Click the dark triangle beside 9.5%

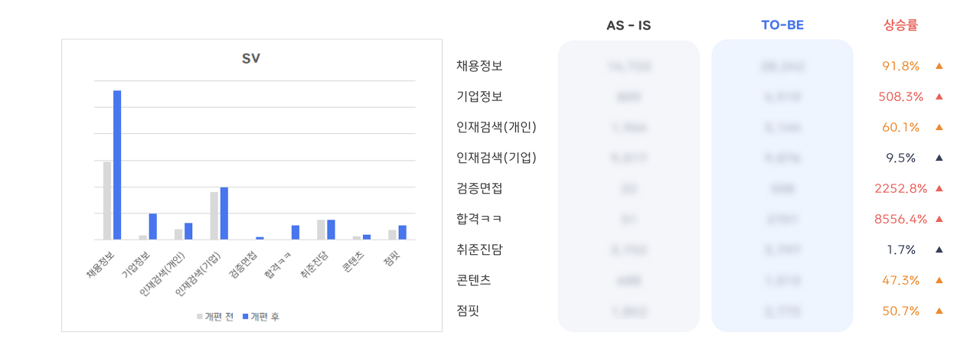pos(939,158)
